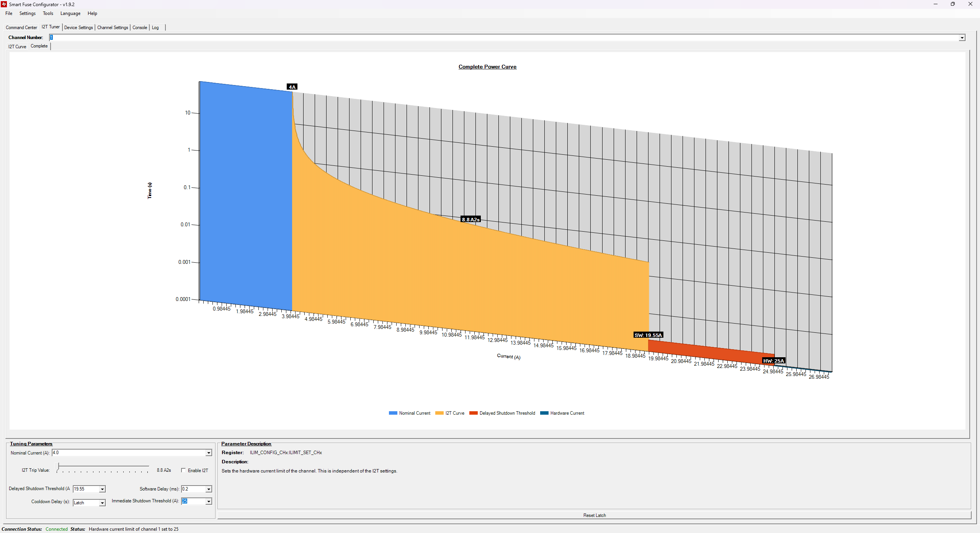
Task: Open the Nominal Current dropdown
Action: click(x=209, y=453)
